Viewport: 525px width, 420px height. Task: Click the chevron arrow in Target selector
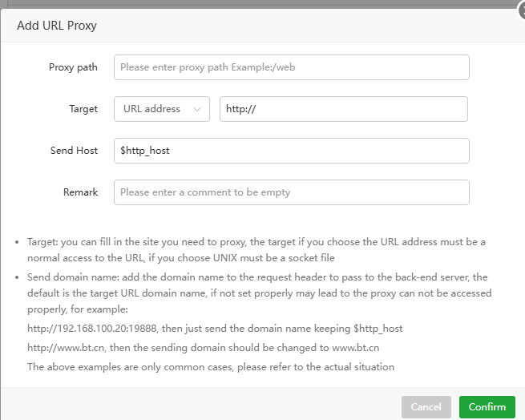tap(197, 109)
